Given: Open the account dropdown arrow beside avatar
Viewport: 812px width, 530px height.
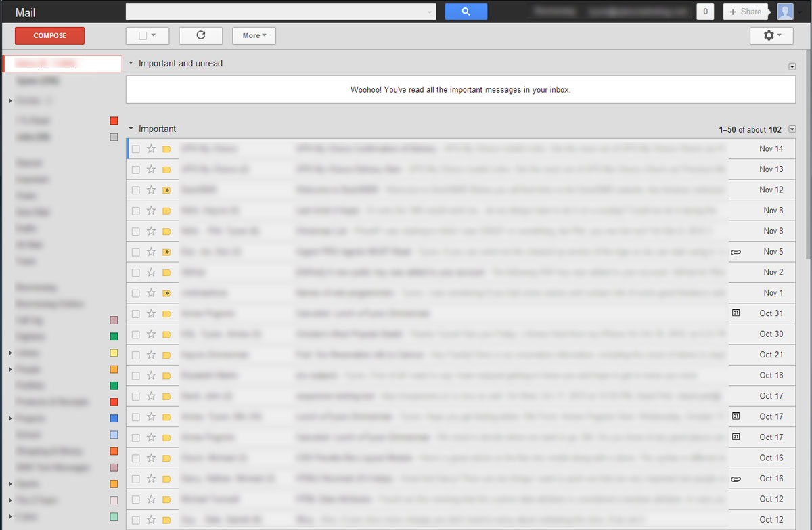Looking at the screenshot, I should click(799, 12).
